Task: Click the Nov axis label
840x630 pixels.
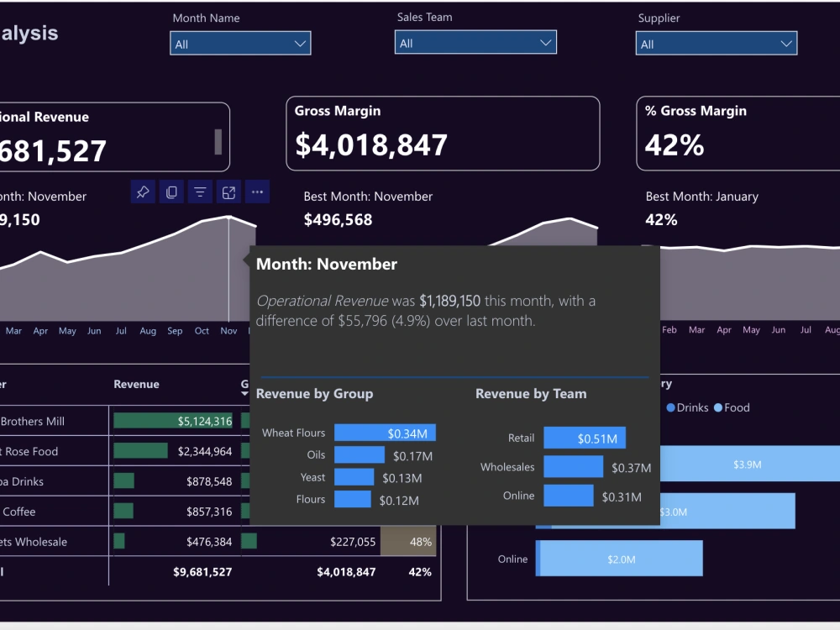Action: 228,330
